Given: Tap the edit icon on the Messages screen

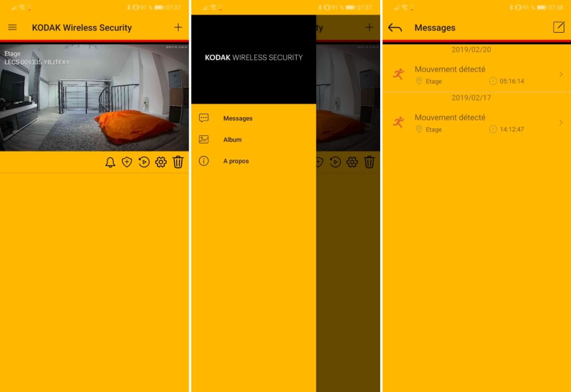Looking at the screenshot, I should [559, 27].
